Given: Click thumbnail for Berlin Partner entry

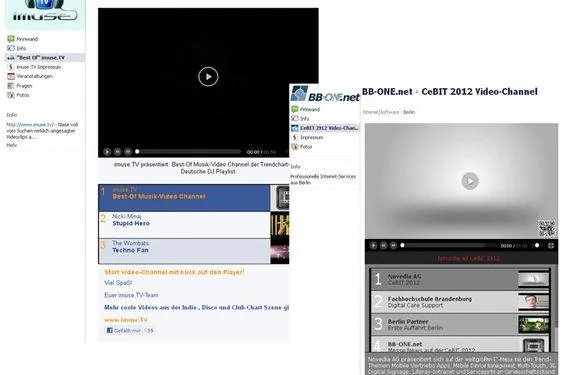Looking at the screenshot, I should pos(533,324).
